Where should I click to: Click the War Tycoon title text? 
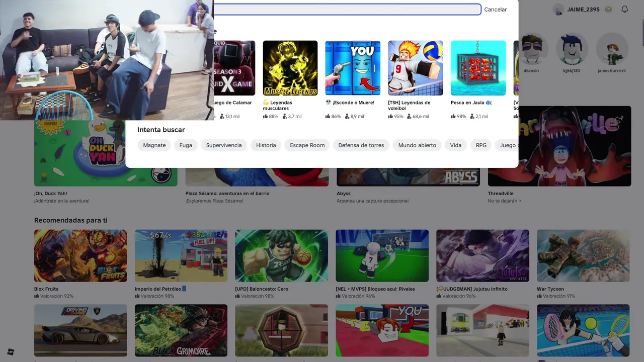coord(550,289)
